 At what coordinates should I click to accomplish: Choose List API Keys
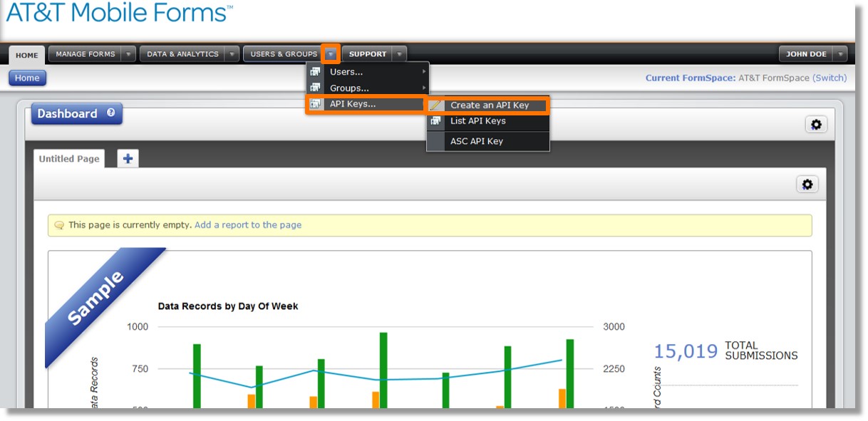click(488, 121)
